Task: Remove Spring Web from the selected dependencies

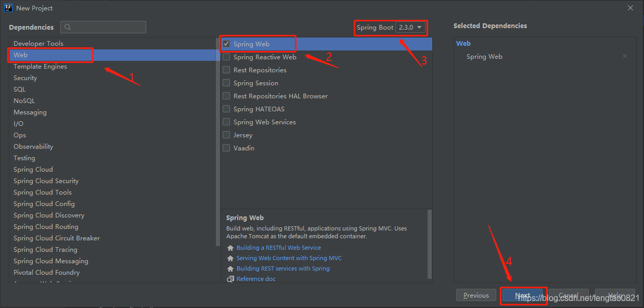Action: pos(625,57)
